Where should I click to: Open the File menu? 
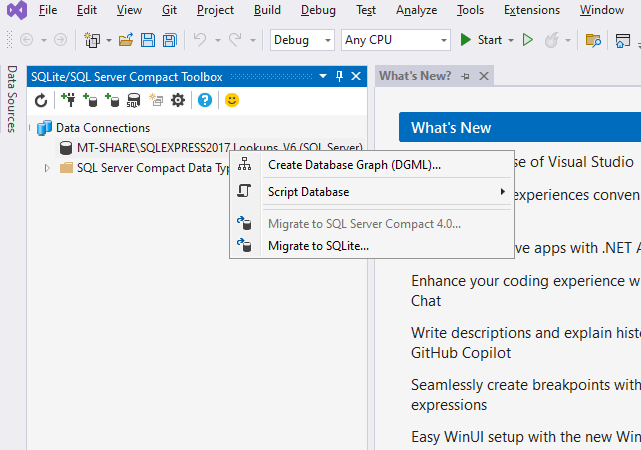point(48,10)
